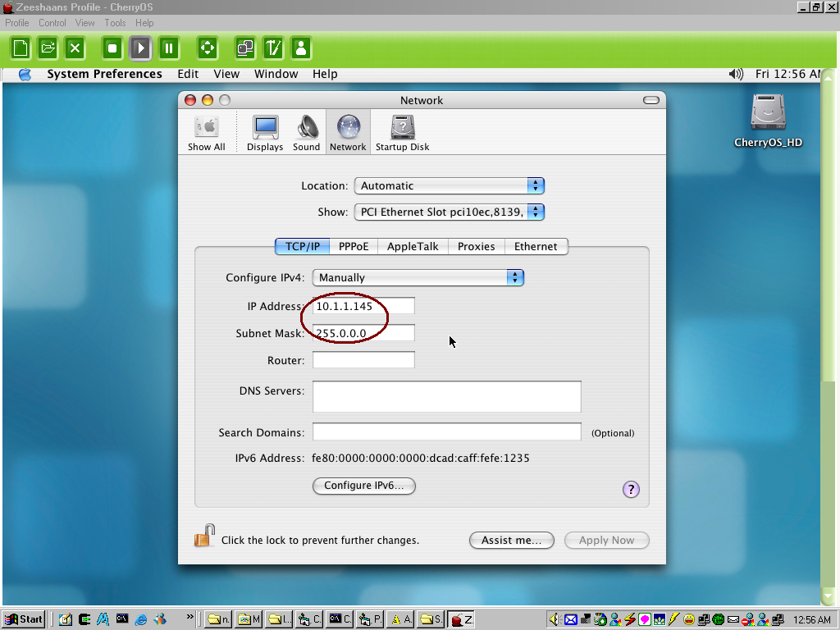The width and height of the screenshot is (840, 630).
Task: Pause the emulator with the pause button
Action: click(168, 48)
